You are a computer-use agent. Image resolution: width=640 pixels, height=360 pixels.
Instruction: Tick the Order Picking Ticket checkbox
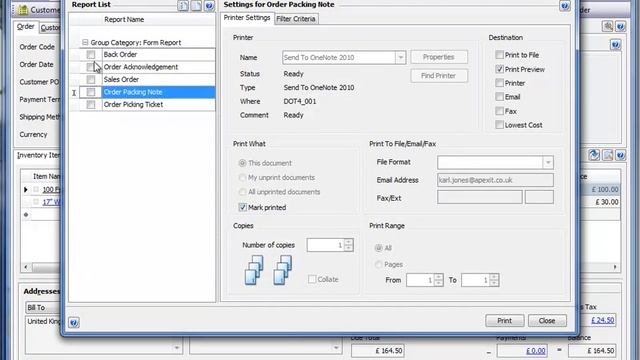(x=91, y=104)
